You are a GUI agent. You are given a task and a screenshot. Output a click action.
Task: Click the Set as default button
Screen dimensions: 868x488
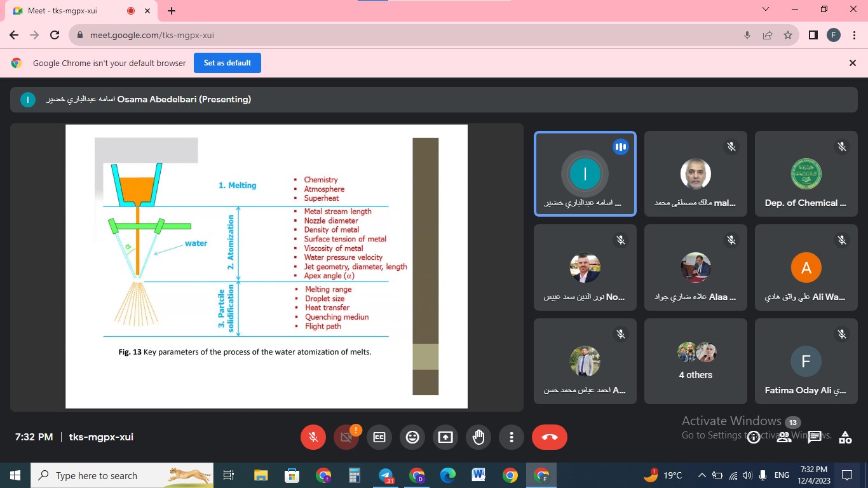point(227,63)
